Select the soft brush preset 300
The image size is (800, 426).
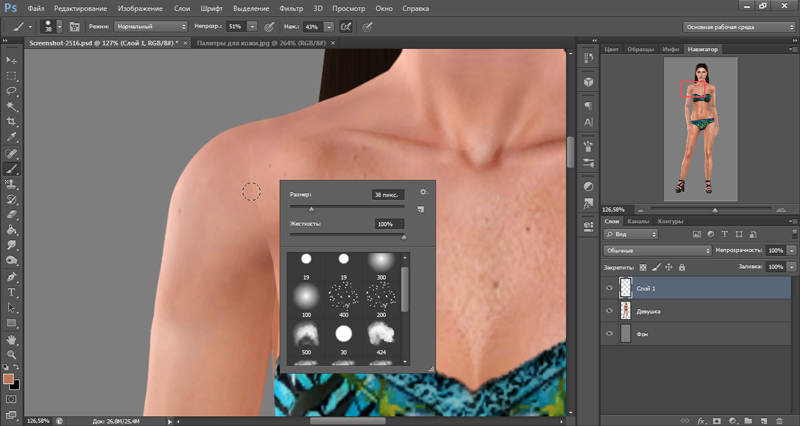click(381, 266)
